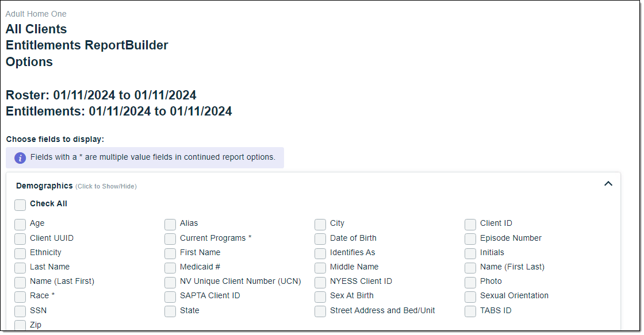Tick the Check All checkbox

20,205
